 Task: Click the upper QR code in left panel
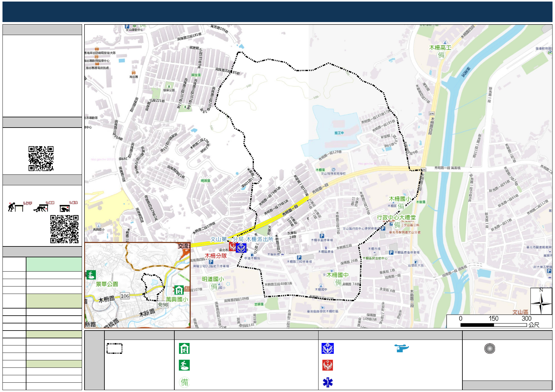point(41,159)
